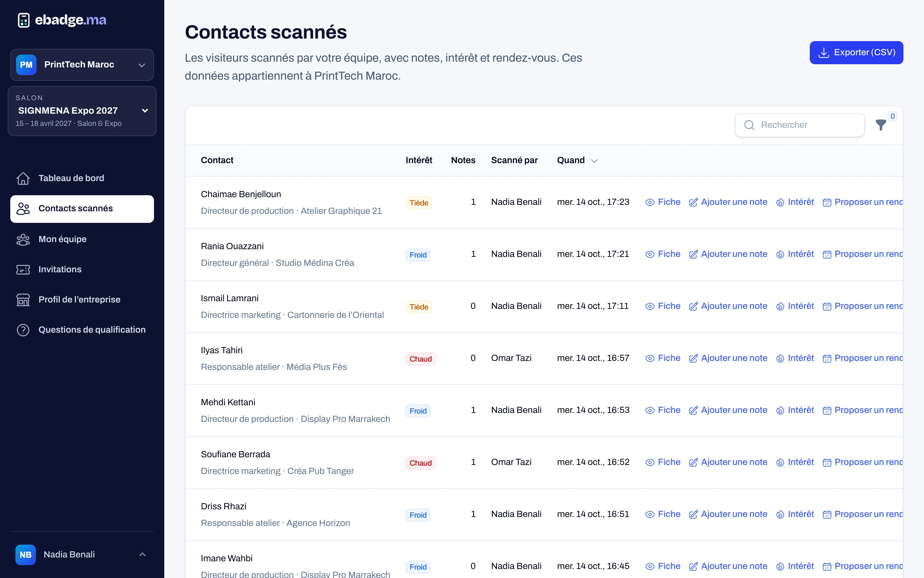Click the Scanné par column header
Image resolution: width=924 pixels, height=578 pixels.
pos(514,160)
